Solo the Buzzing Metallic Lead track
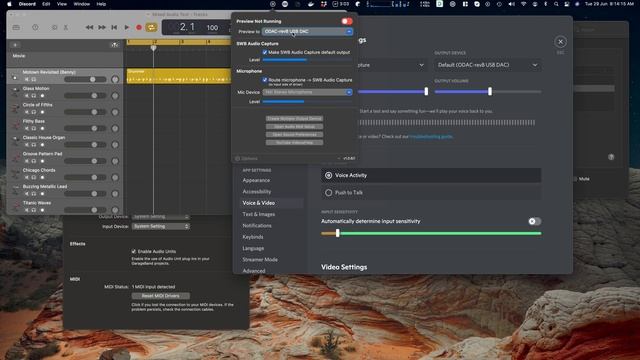640x360 pixels. click(34, 193)
